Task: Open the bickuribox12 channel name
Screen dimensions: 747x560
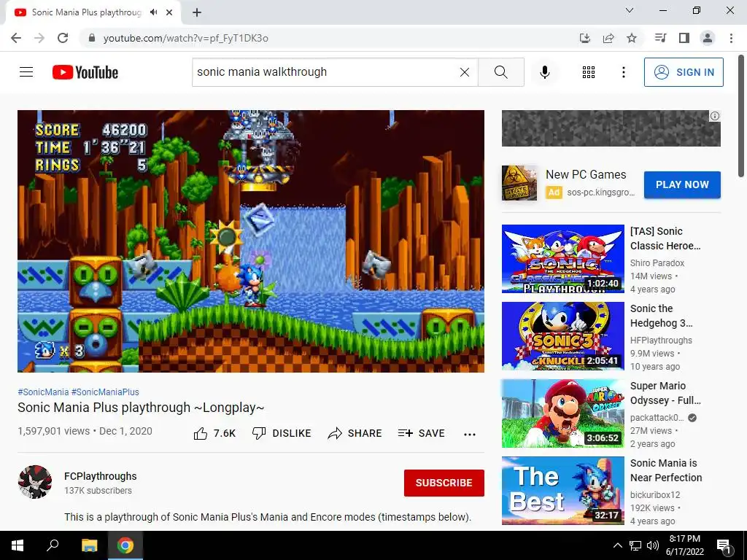Action: point(655,495)
